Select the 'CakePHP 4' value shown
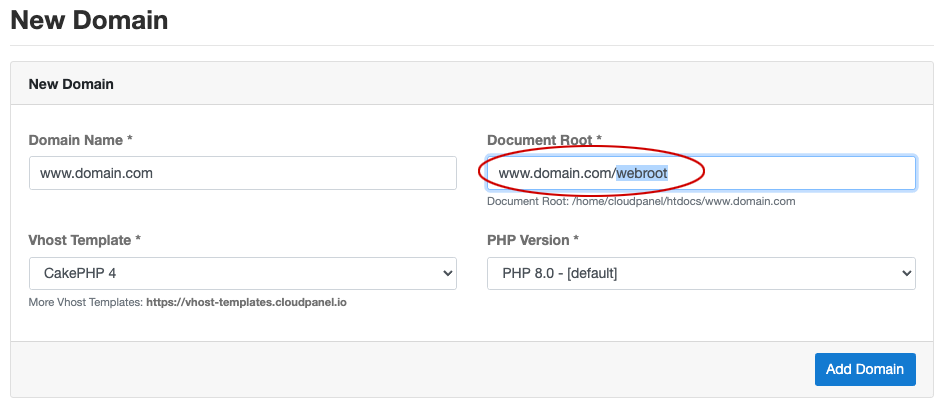944x413 pixels. pos(80,273)
